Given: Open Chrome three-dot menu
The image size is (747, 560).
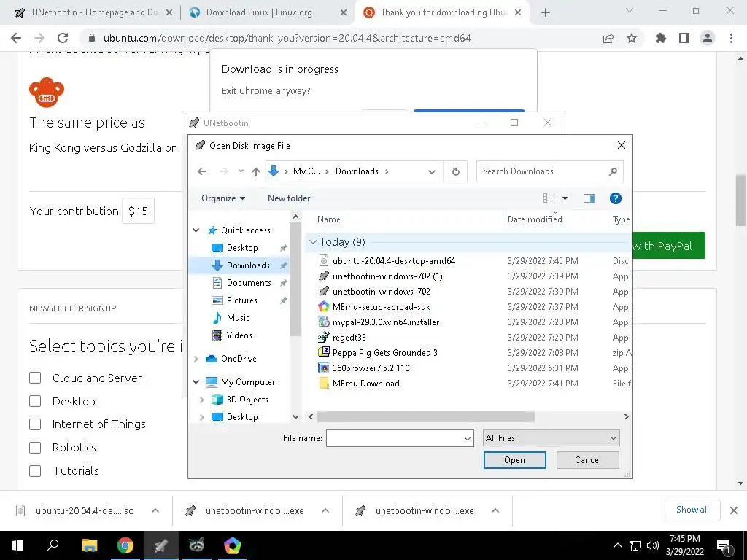Looking at the screenshot, I should pos(731,38).
